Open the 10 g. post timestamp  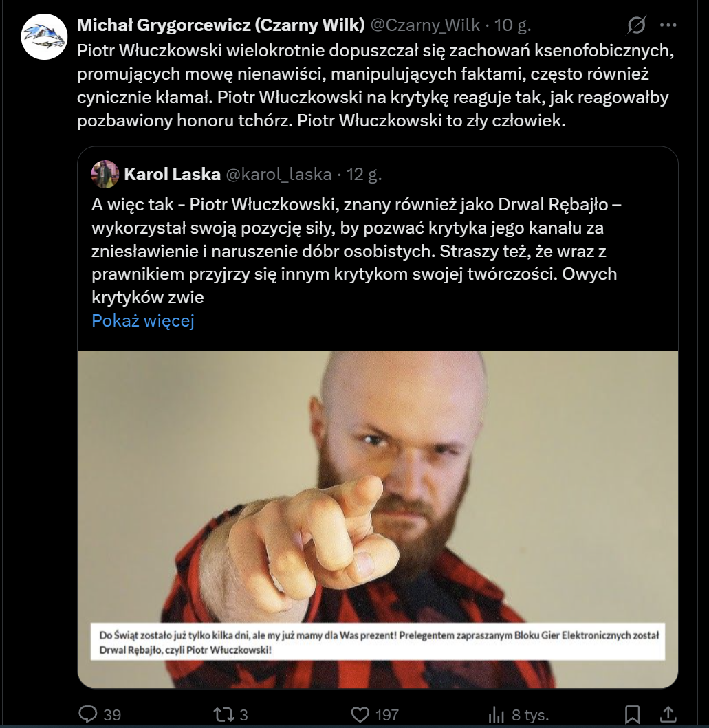point(512,25)
